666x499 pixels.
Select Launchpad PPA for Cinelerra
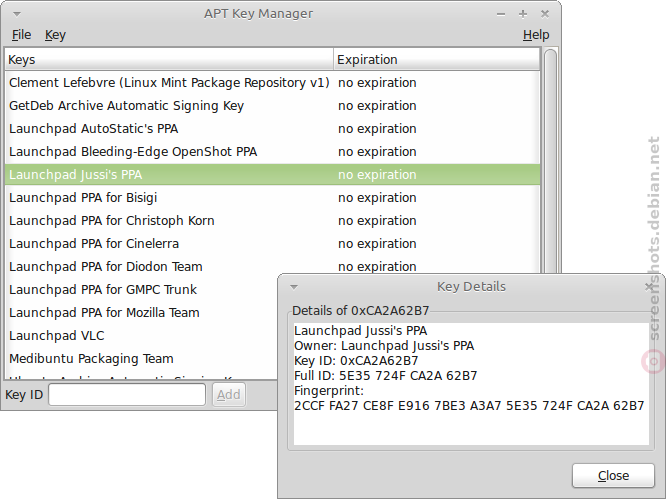[272, 243]
